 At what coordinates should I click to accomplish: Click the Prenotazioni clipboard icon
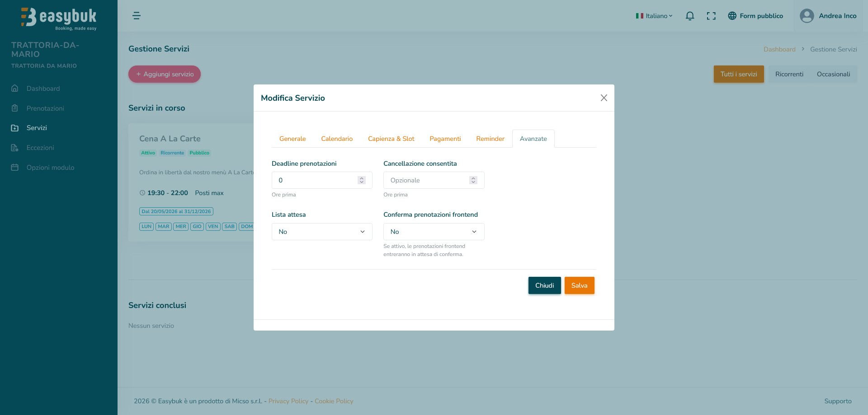(x=15, y=108)
